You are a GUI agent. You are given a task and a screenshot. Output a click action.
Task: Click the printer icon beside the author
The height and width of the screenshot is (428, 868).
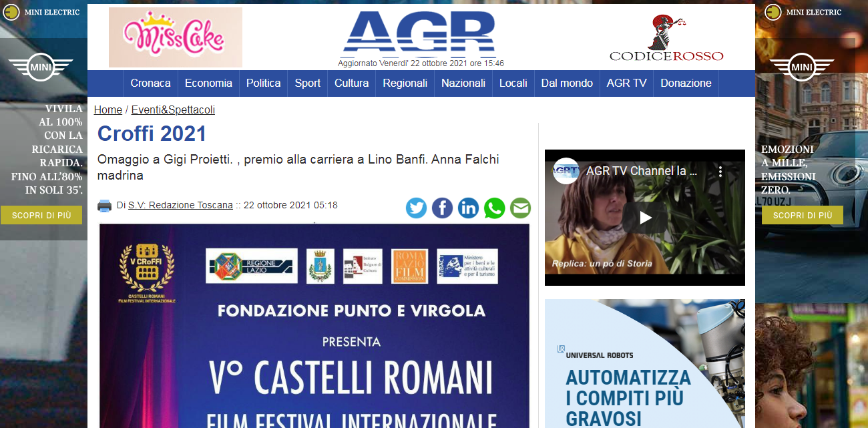click(104, 206)
